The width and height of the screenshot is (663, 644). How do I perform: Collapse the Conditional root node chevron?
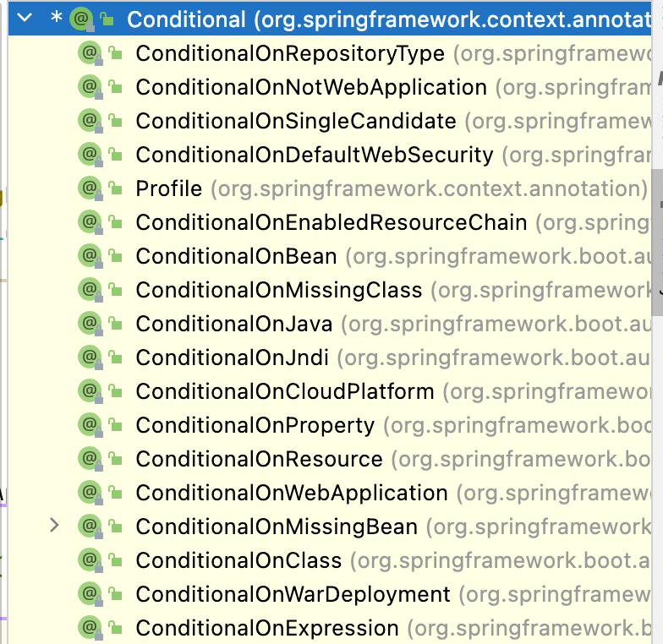(x=23, y=18)
